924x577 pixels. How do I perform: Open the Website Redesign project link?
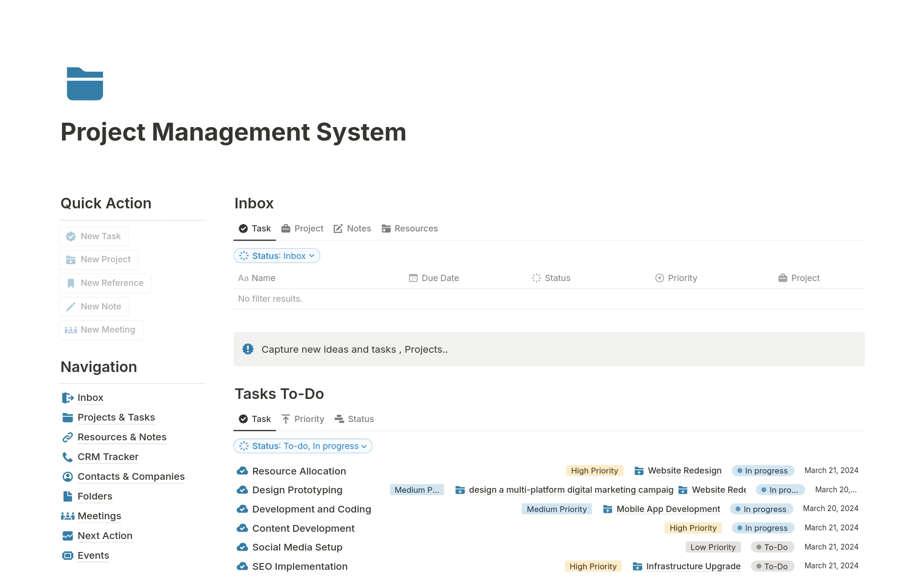[x=684, y=471]
